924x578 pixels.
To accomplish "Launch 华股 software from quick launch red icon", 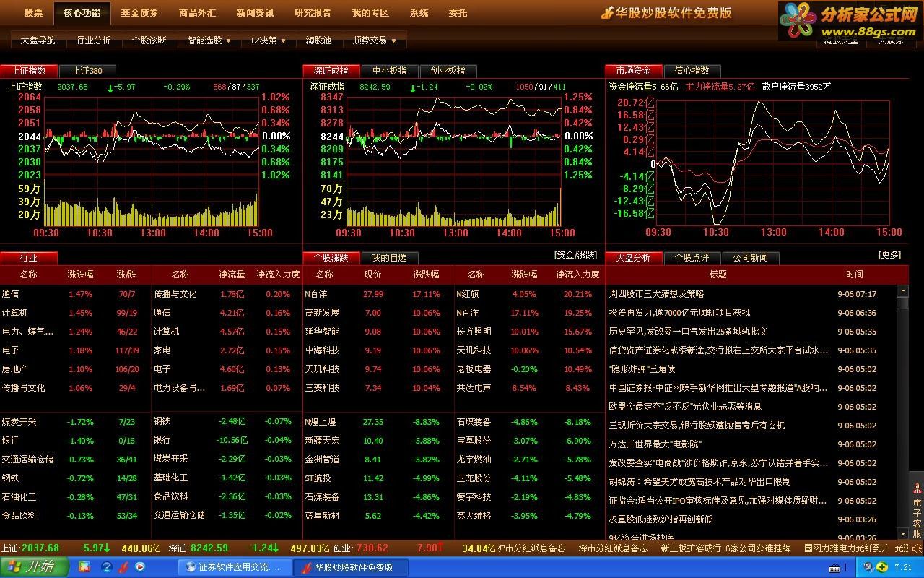I will (123, 567).
